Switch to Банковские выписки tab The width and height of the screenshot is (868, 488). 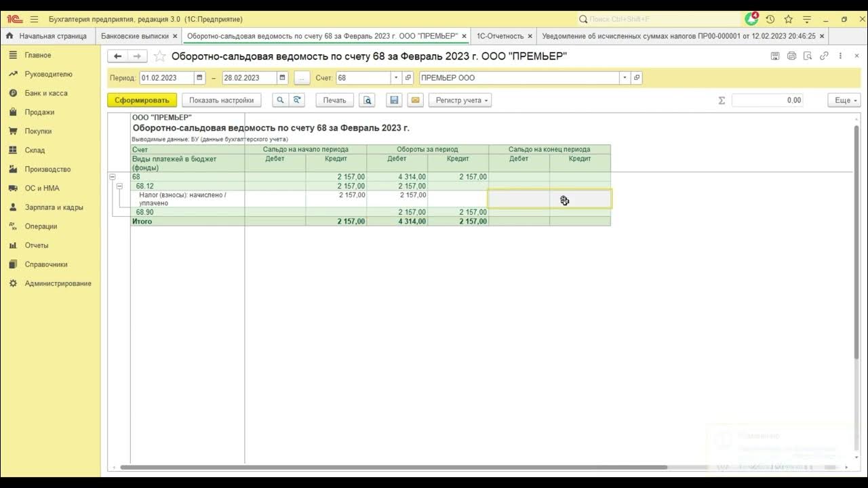click(134, 36)
